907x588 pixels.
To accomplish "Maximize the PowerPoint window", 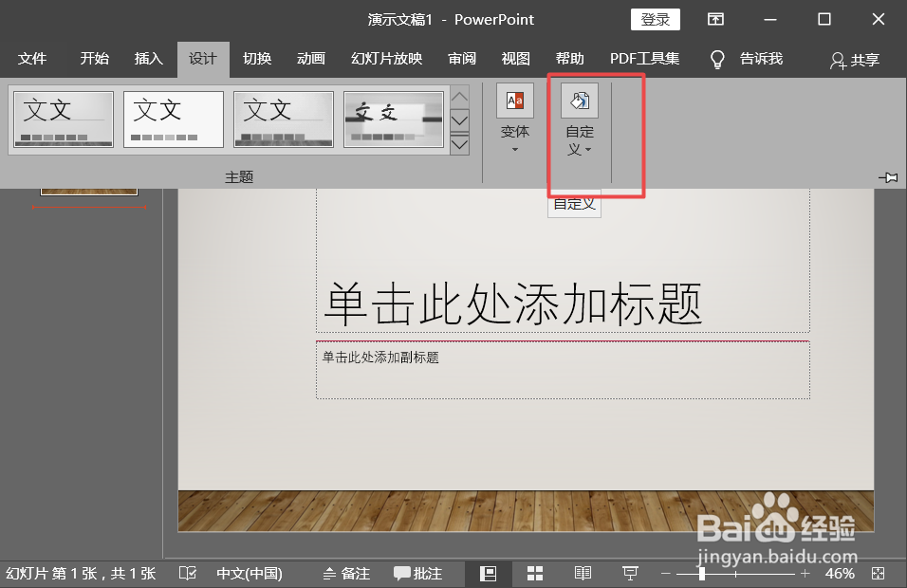I will tap(824, 20).
